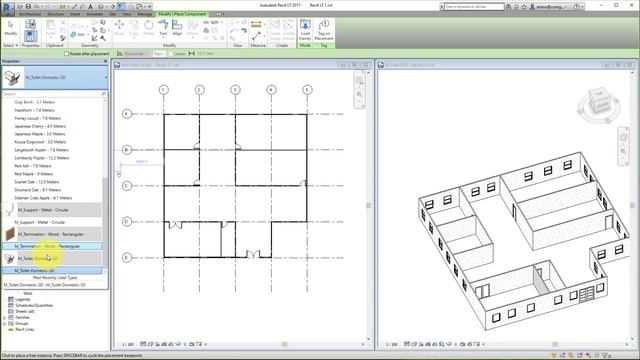The height and width of the screenshot is (360, 640).
Task: Click Revit Links in Project Browser
Action: [x=24, y=329]
